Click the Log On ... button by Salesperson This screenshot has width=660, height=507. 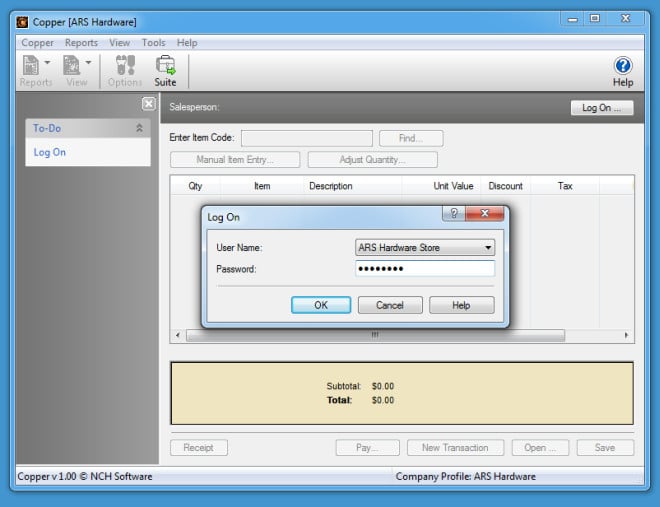(x=602, y=108)
